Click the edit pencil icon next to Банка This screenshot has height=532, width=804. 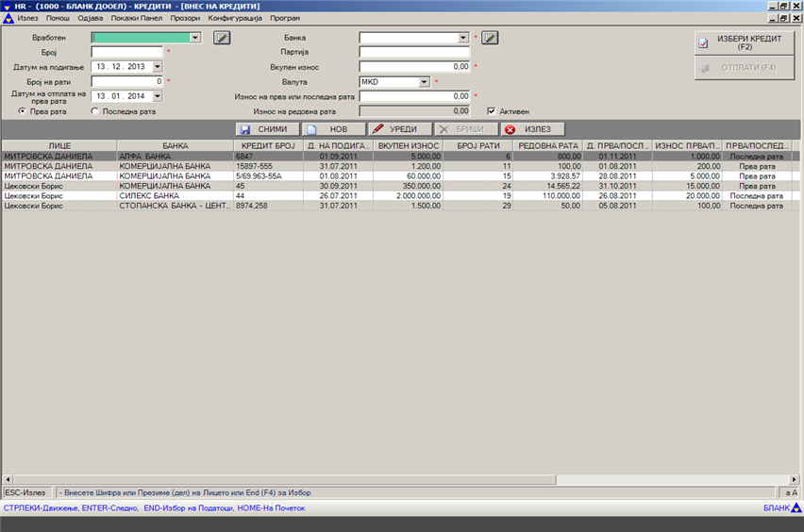[490, 38]
